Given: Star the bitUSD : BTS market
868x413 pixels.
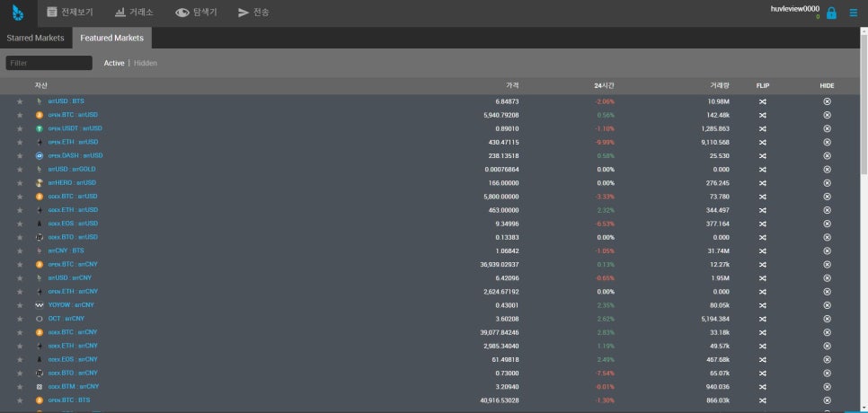Looking at the screenshot, I should (20, 101).
